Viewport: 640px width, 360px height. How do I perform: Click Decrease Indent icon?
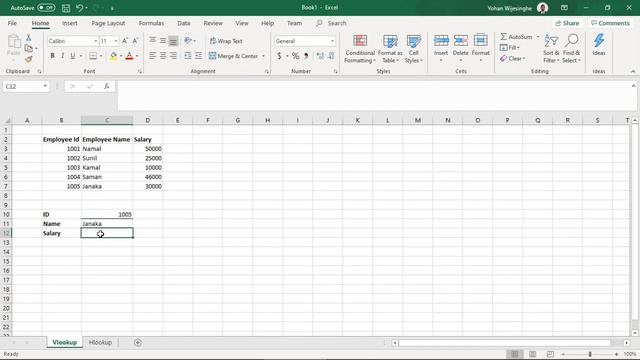[x=188, y=56]
